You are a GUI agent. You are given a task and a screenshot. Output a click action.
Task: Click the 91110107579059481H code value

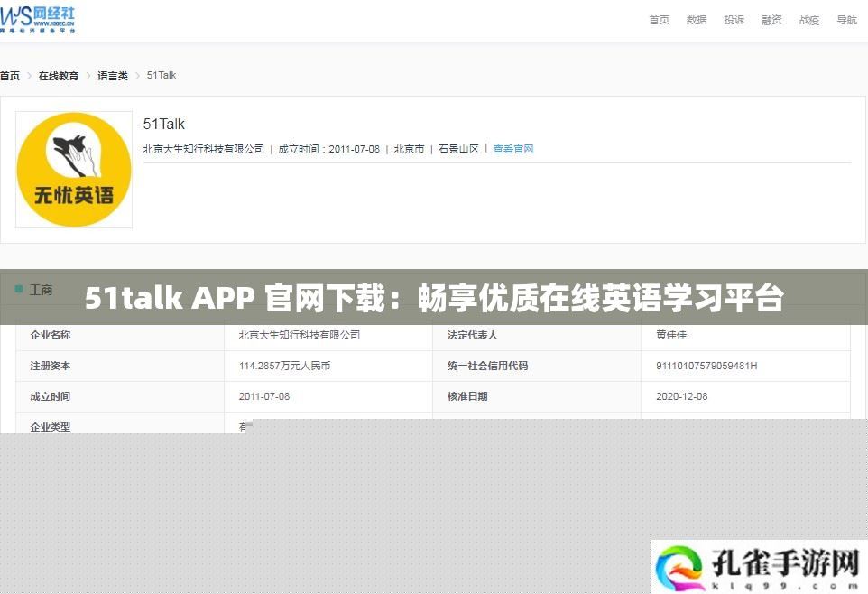pyautogui.click(x=706, y=366)
